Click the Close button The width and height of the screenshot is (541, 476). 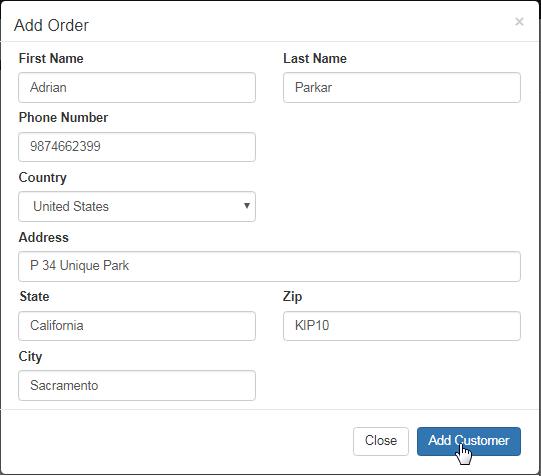[x=381, y=441]
